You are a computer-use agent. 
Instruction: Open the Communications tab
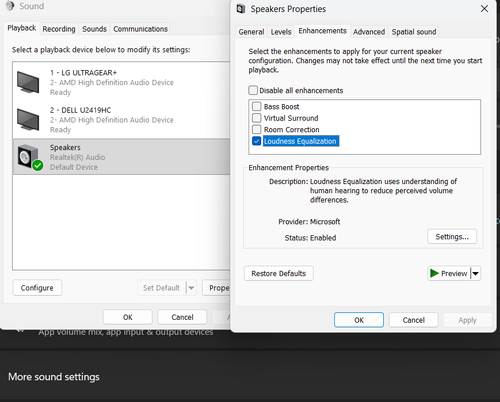tap(140, 29)
